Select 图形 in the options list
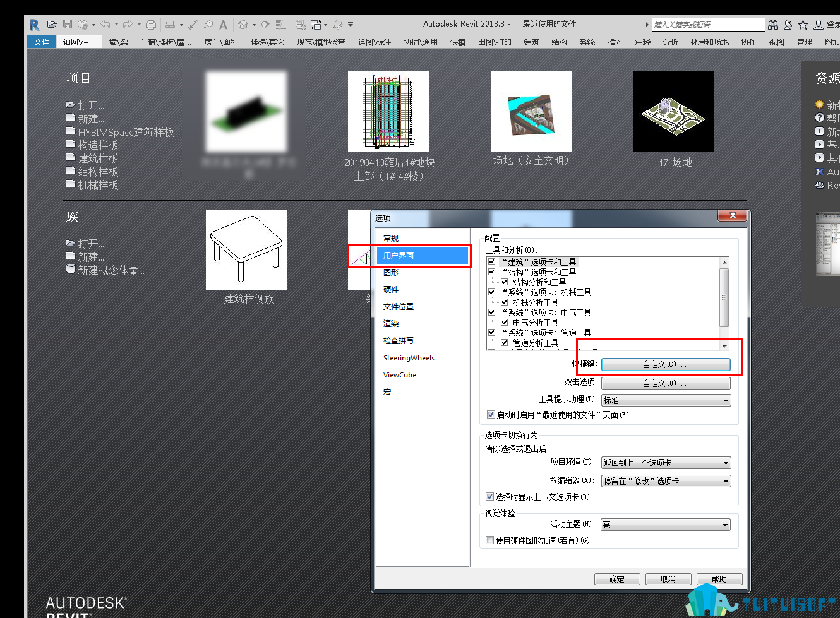840x618 pixels. click(x=391, y=273)
